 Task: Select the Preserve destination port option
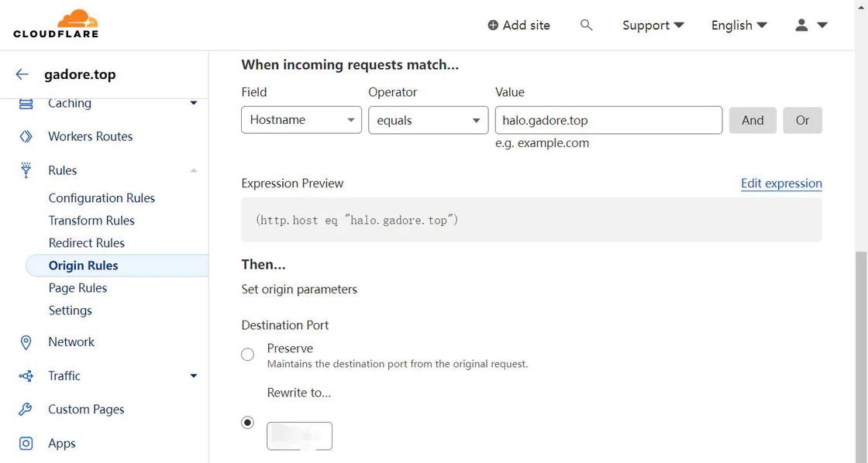[248, 355]
